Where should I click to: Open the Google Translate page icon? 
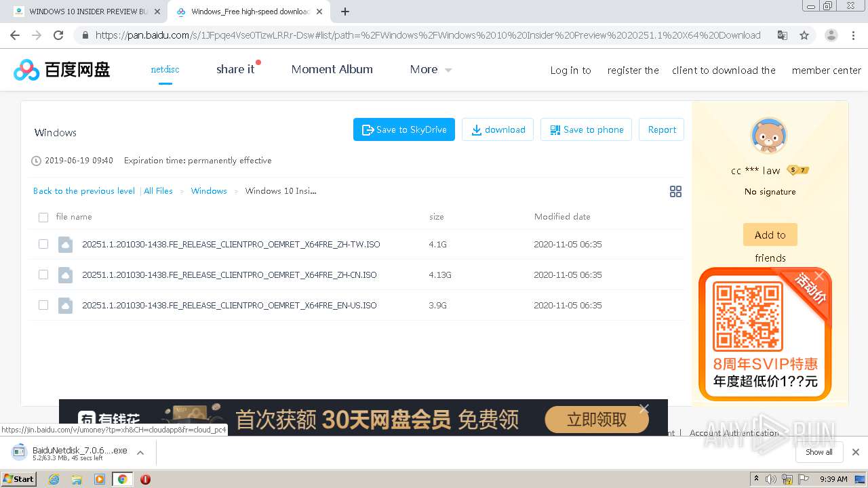pos(783,35)
